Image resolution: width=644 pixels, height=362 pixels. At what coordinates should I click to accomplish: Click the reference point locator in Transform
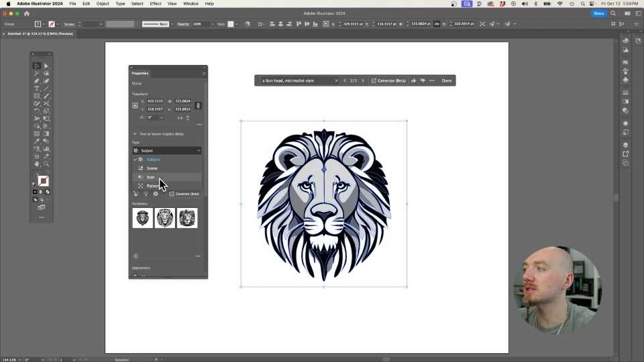pos(135,105)
